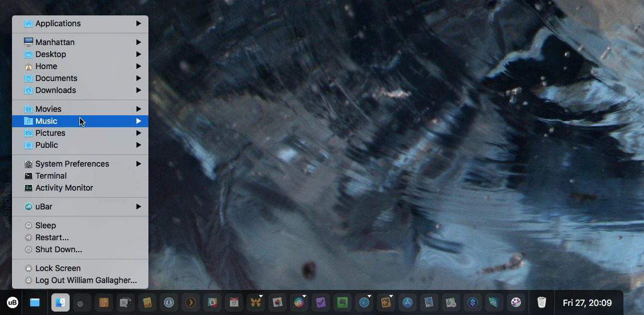The width and height of the screenshot is (644, 315).
Task: Choose Sleep from the menu
Action: (x=80, y=225)
